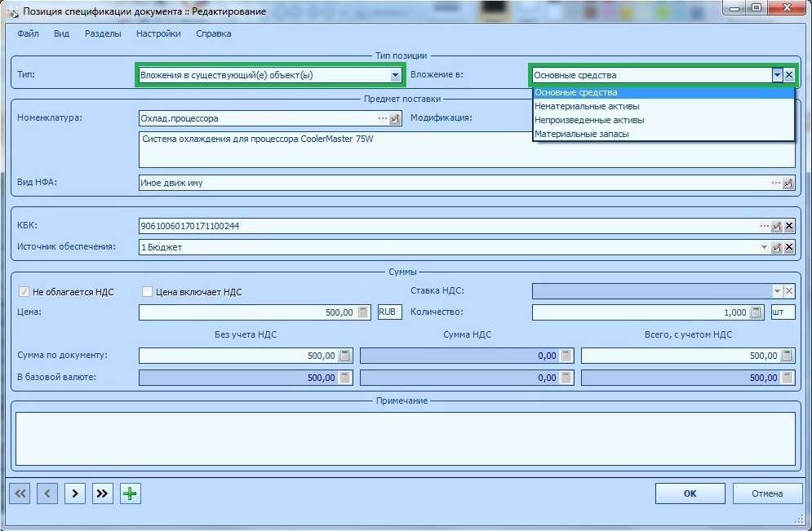
Task: Click calculator in В базовой валюте НДС amount
Action: pyautogui.click(x=566, y=378)
